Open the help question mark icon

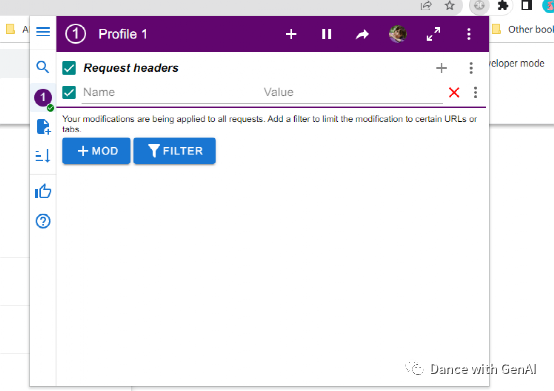pyautogui.click(x=43, y=221)
